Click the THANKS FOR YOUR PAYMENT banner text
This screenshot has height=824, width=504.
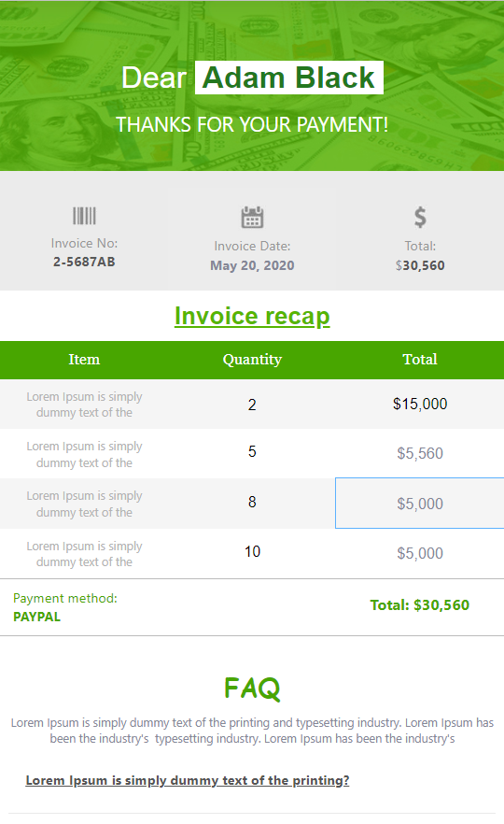[252, 124]
